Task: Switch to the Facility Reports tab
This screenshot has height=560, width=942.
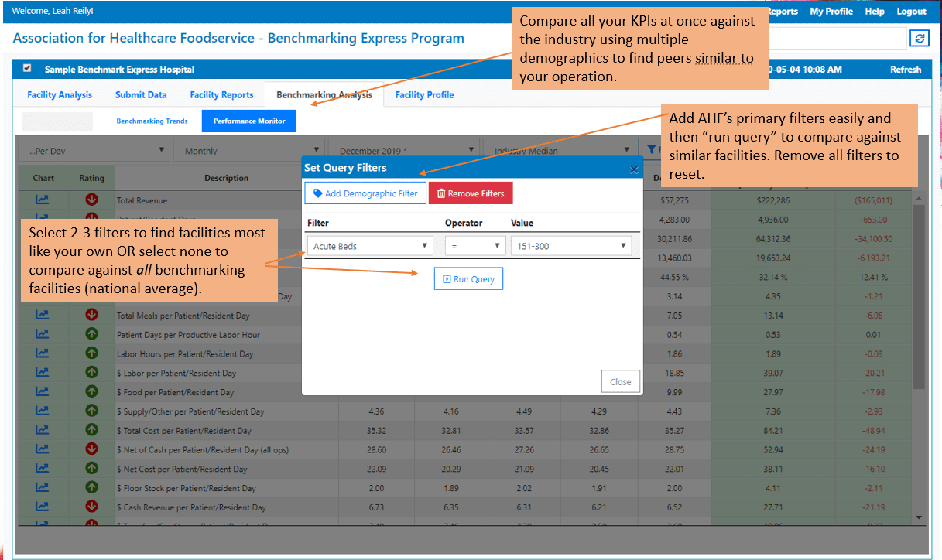Action: pos(221,95)
